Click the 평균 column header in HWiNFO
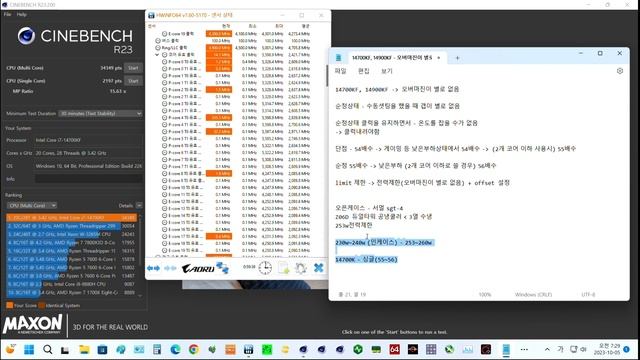The width and height of the screenshot is (640, 360). click(305, 26)
